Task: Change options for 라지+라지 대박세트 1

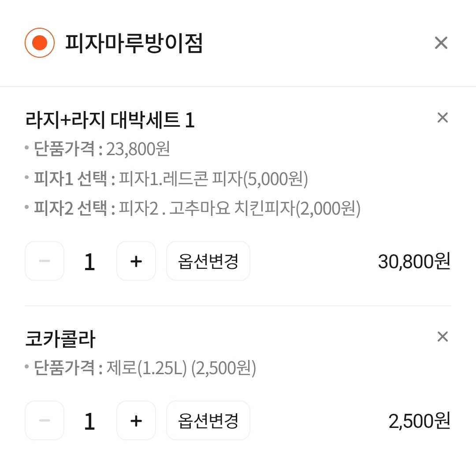Action: [208, 261]
